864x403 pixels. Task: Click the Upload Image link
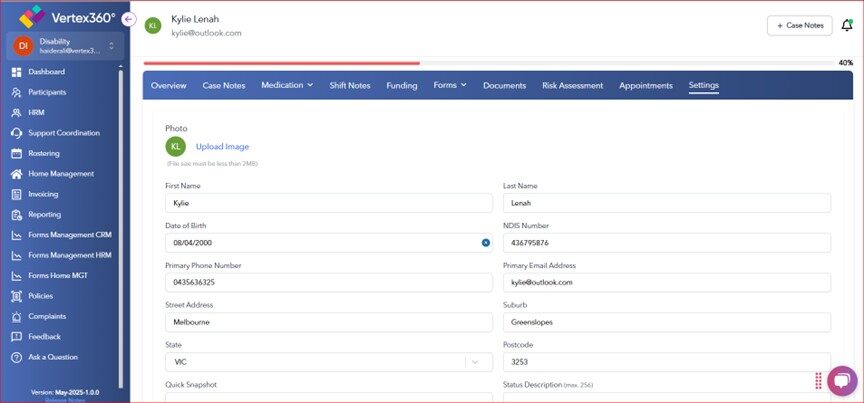coord(223,147)
